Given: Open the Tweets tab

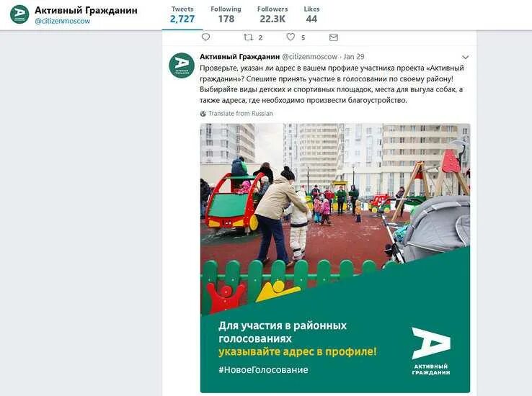Looking at the screenshot, I should coord(182,15).
